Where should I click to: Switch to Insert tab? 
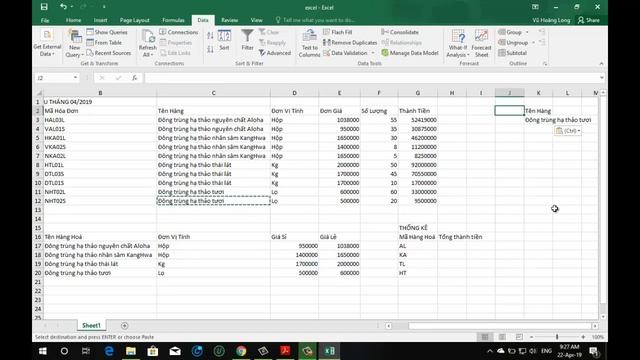(100, 20)
